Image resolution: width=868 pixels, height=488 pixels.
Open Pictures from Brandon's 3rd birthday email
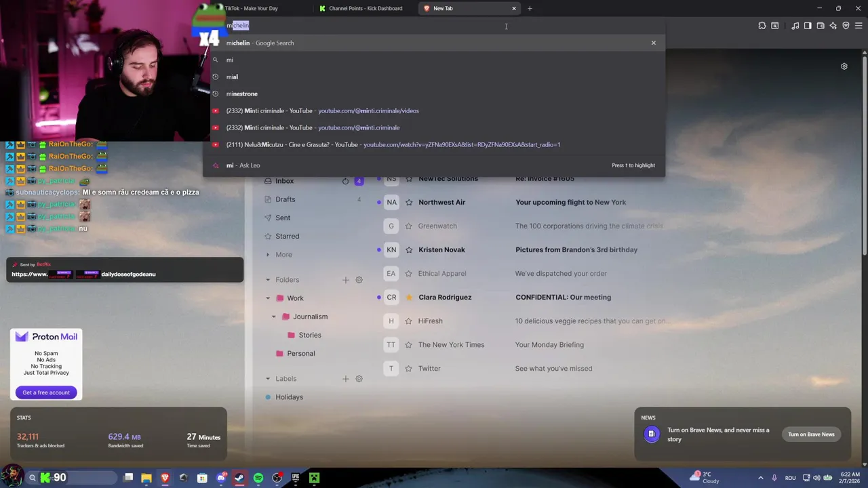576,249
